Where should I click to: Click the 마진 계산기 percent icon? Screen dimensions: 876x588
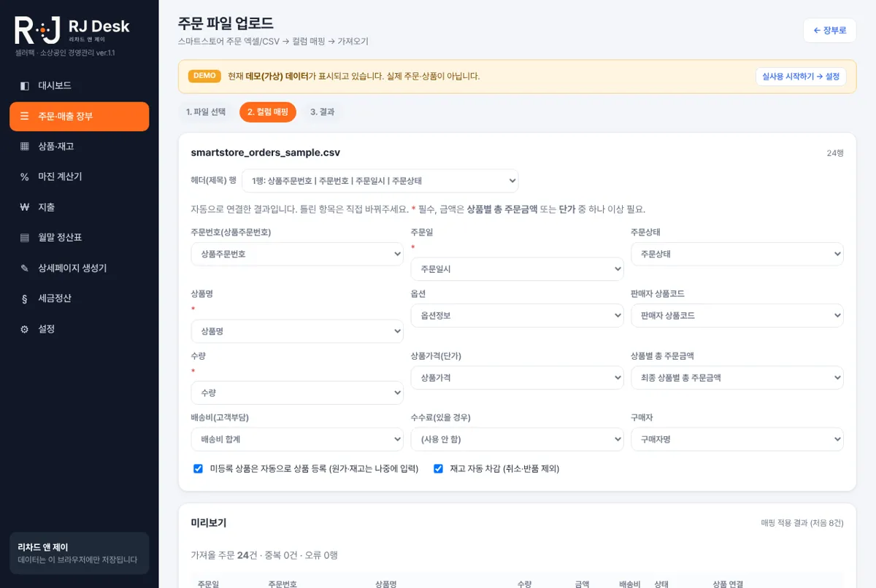pyautogui.click(x=25, y=177)
